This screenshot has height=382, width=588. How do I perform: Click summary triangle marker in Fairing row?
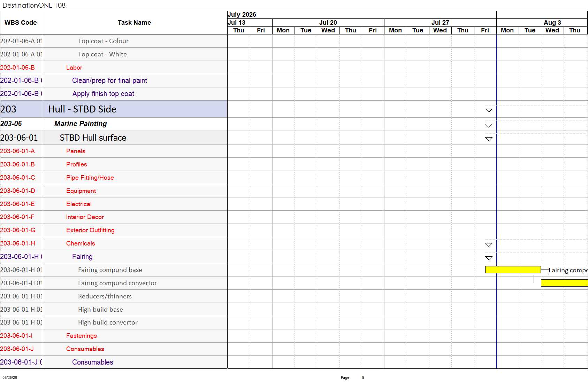(x=489, y=258)
